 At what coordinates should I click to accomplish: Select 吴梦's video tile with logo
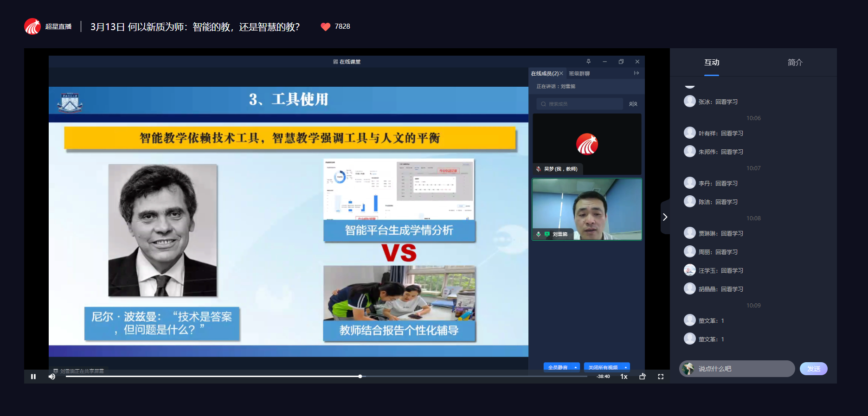(587, 144)
